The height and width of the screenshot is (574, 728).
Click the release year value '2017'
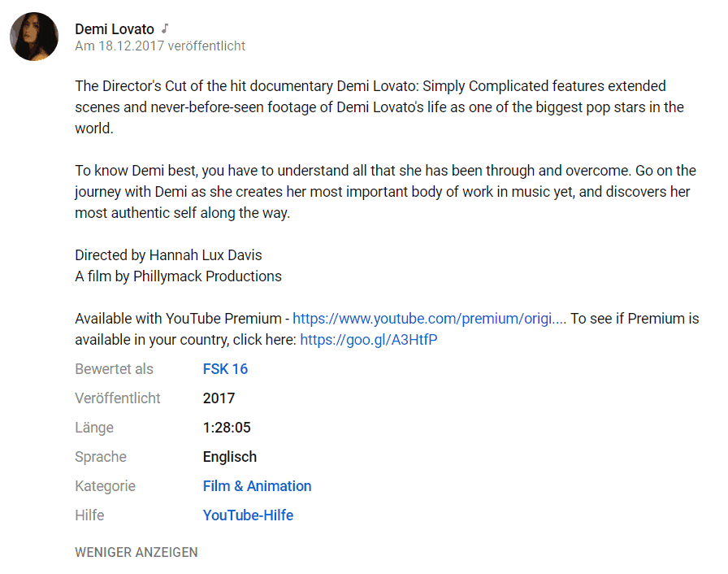pyautogui.click(x=219, y=398)
